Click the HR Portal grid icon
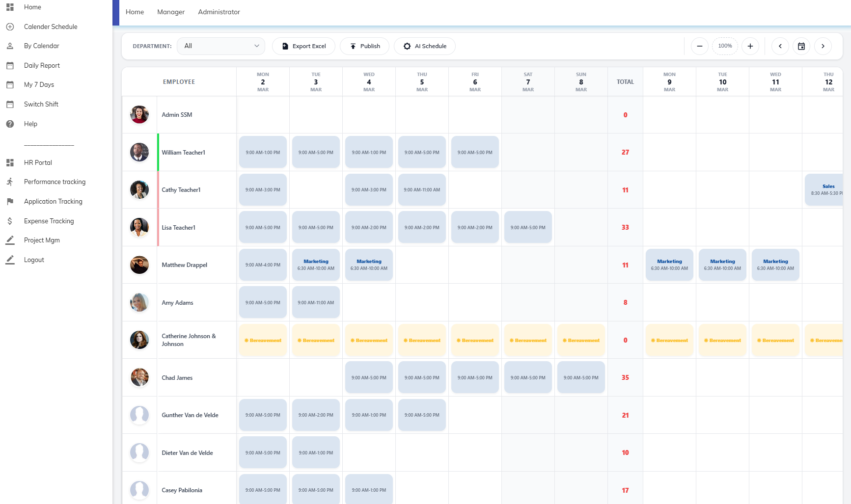This screenshot has height=504, width=851. coord(10,162)
